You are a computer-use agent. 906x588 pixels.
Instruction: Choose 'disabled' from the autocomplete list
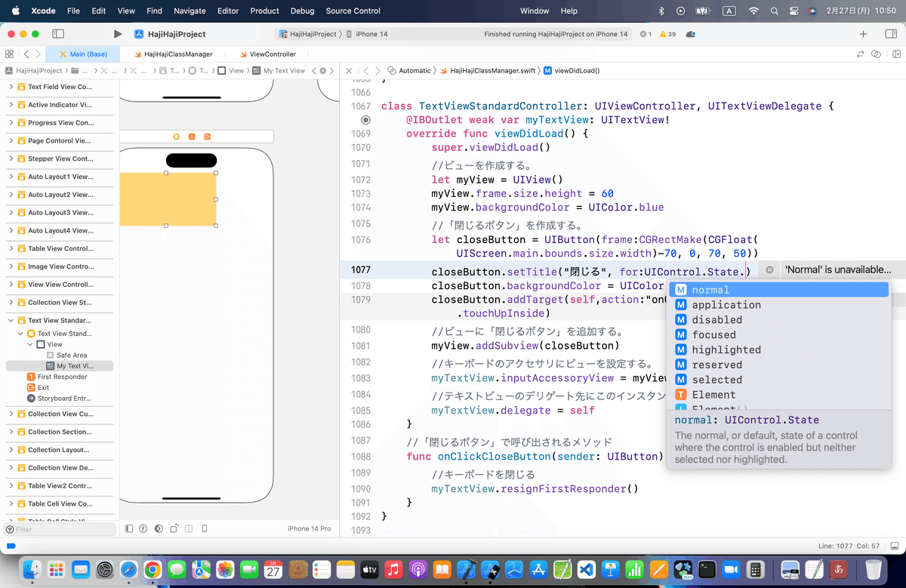click(x=778, y=319)
